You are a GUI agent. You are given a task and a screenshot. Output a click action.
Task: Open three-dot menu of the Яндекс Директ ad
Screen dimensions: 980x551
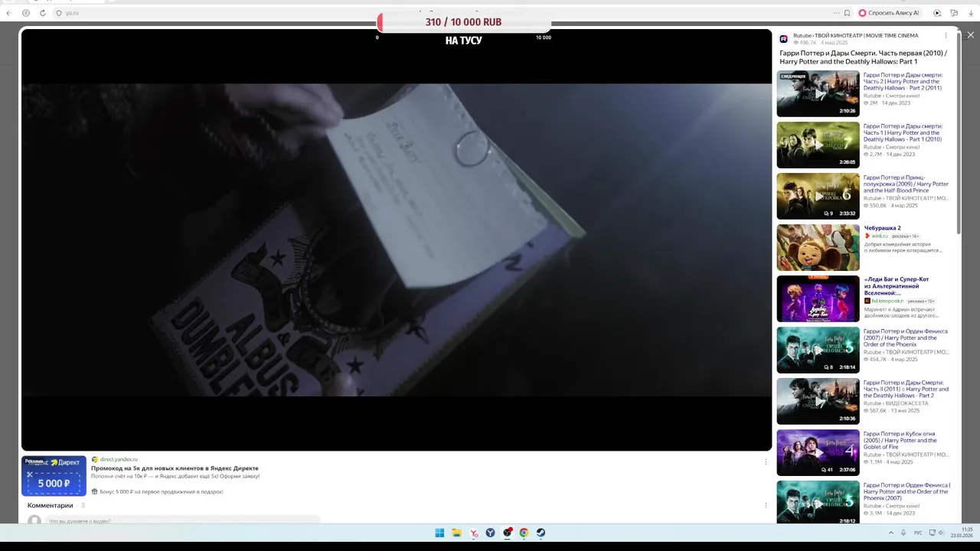766,461
